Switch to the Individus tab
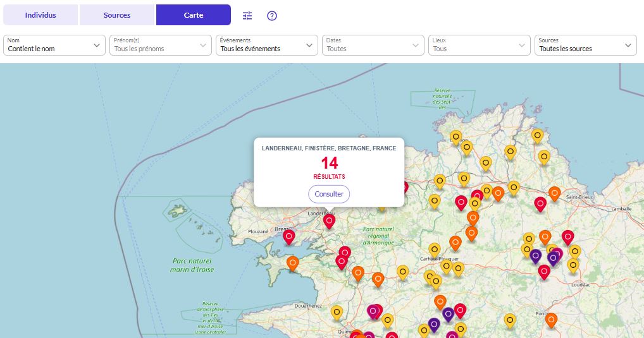644x338 pixels. pyautogui.click(x=40, y=15)
